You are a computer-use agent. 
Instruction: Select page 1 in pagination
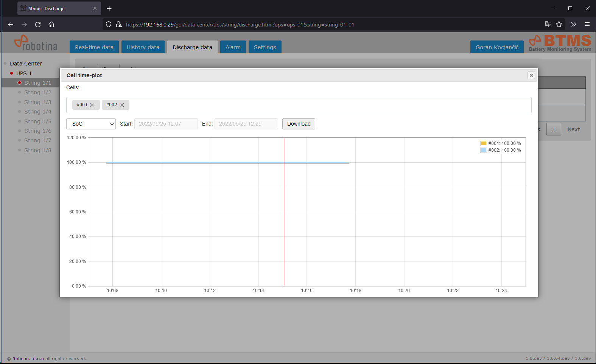coord(554,129)
